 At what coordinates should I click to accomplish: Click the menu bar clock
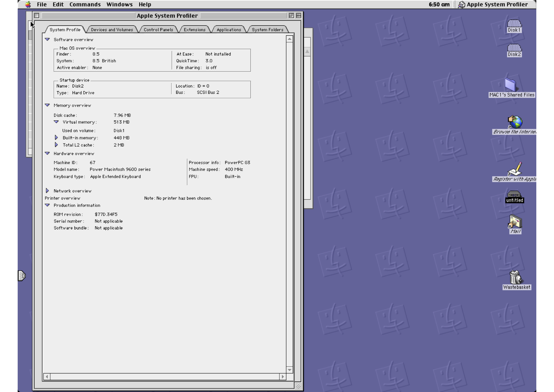[439, 4]
